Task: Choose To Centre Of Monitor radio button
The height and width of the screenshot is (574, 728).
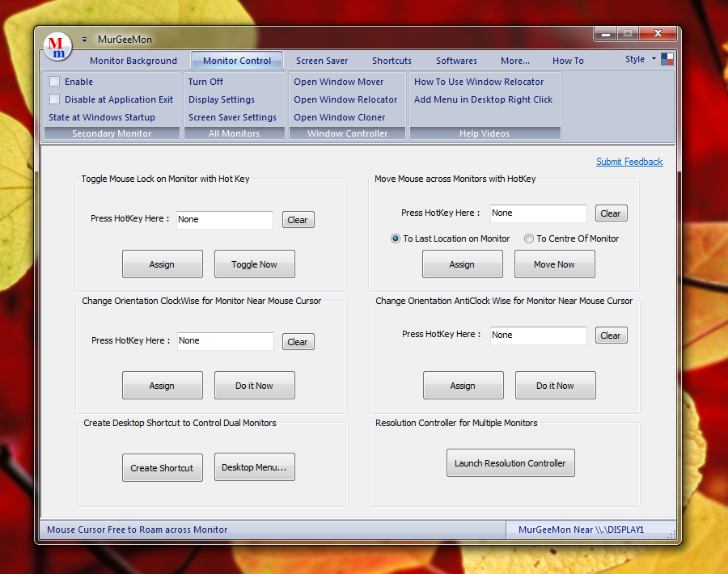Action: coord(529,238)
